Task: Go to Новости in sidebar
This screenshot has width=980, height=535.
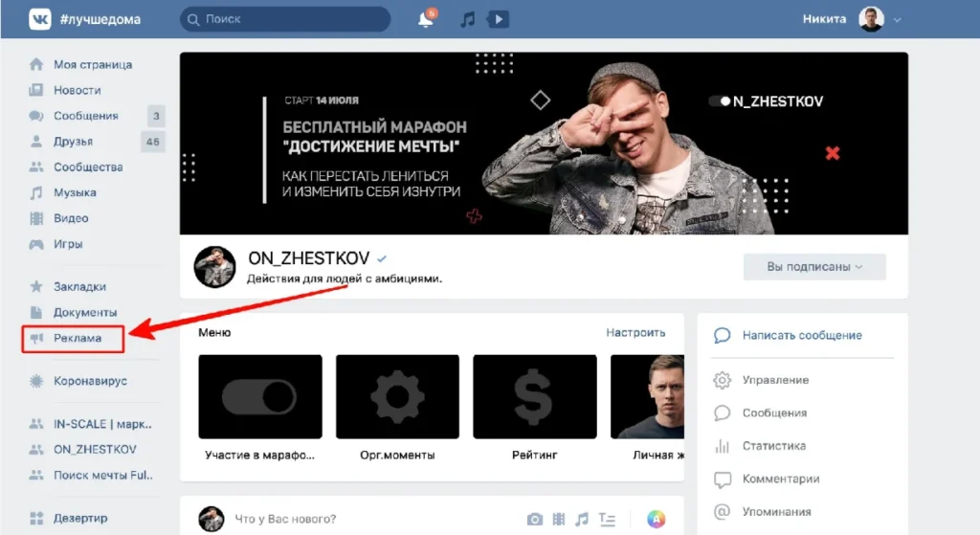Action: click(77, 90)
